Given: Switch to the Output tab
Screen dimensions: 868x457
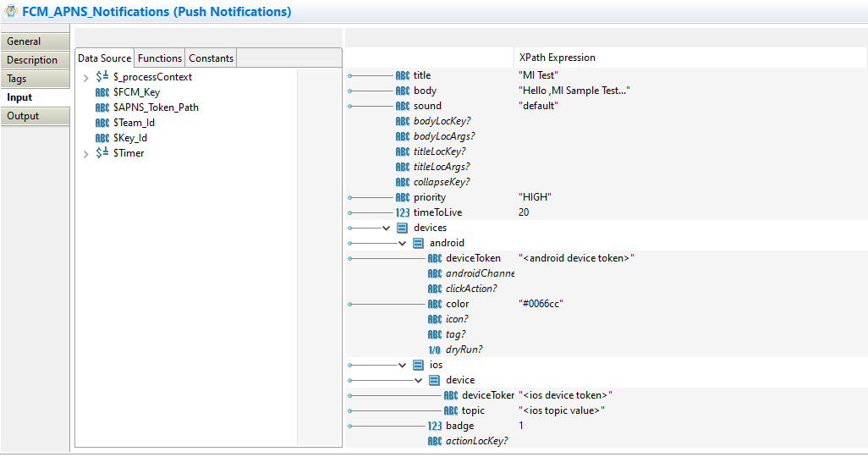Looking at the screenshot, I should (35, 116).
